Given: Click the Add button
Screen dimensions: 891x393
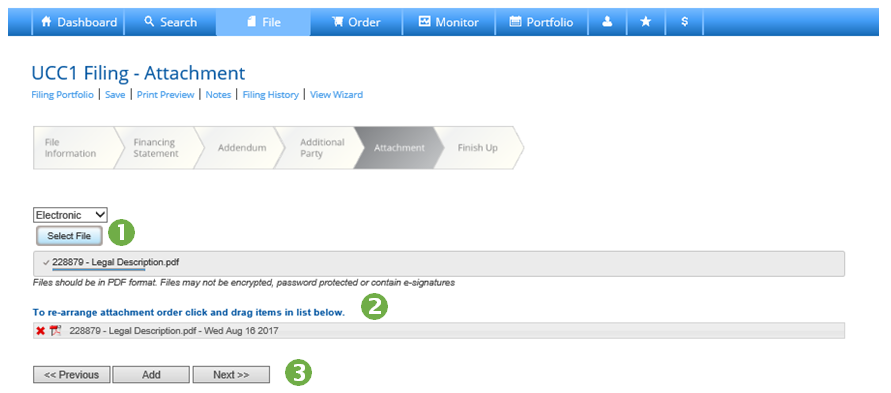Looking at the screenshot, I should coord(151,375).
